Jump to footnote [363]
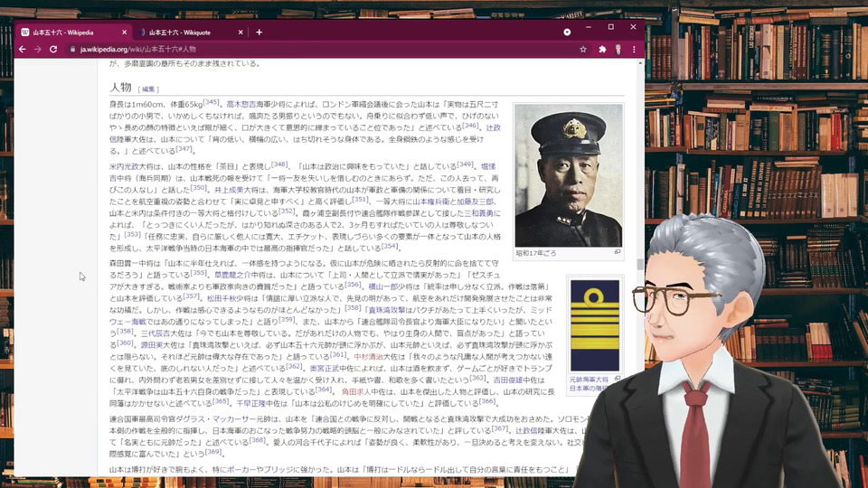The height and width of the screenshot is (488, 868). tap(477, 378)
